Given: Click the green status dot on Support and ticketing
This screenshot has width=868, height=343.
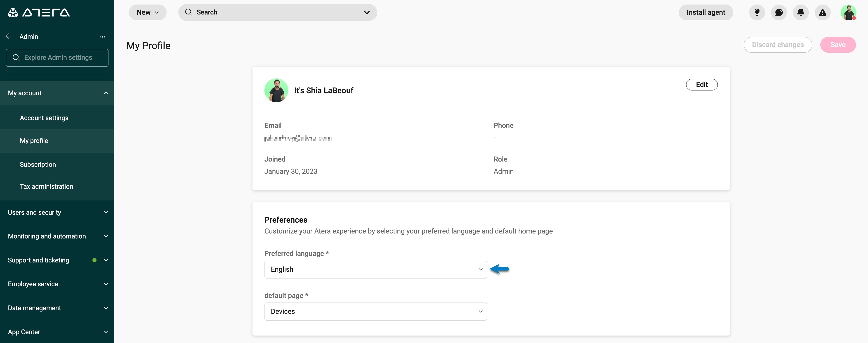Looking at the screenshot, I should (94, 260).
